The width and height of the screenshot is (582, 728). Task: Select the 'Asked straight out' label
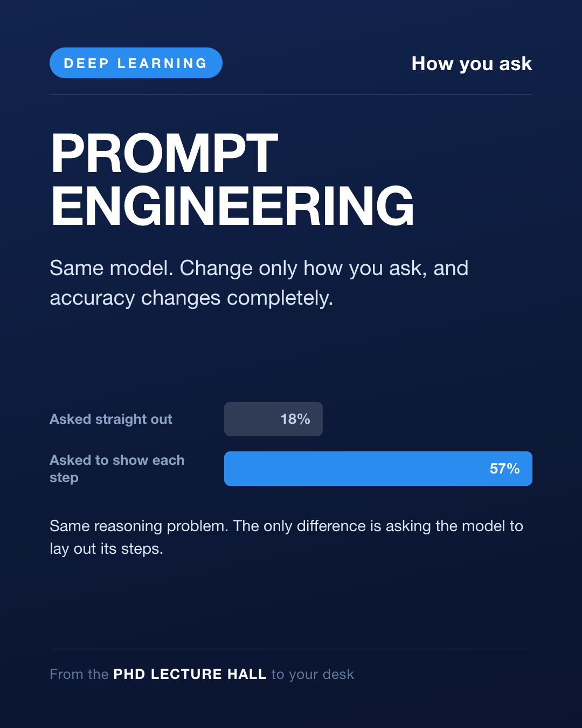click(111, 419)
